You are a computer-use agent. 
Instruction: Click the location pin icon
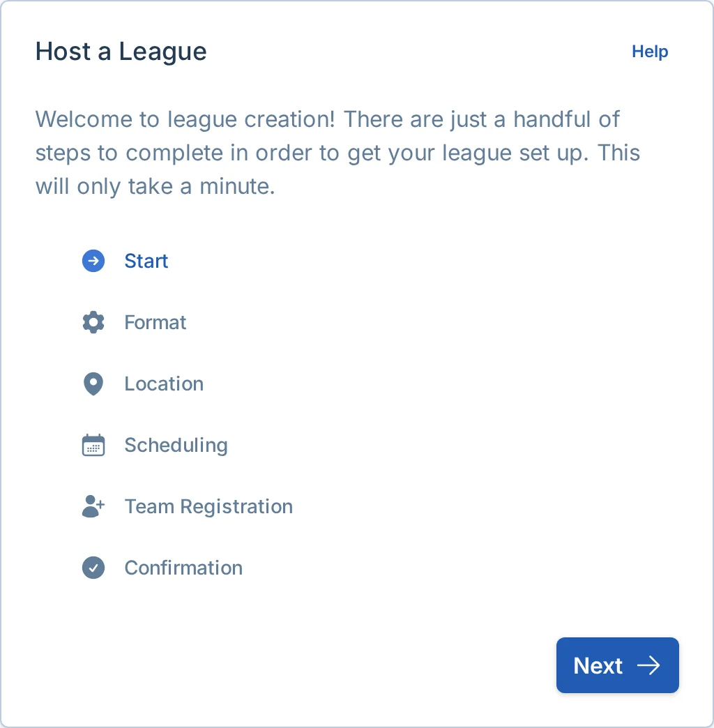pos(93,384)
